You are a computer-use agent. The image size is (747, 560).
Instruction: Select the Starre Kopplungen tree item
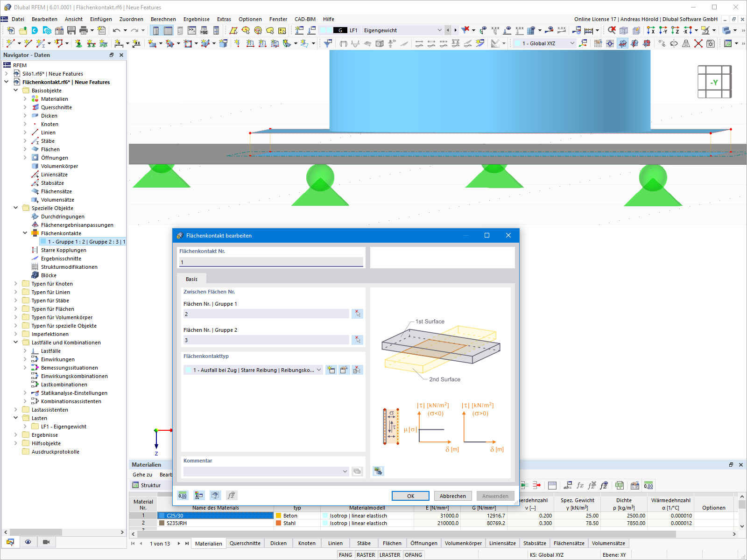click(63, 250)
